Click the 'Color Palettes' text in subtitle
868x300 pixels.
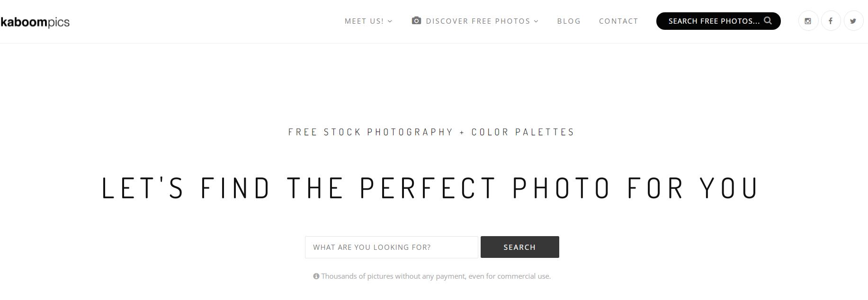523,132
